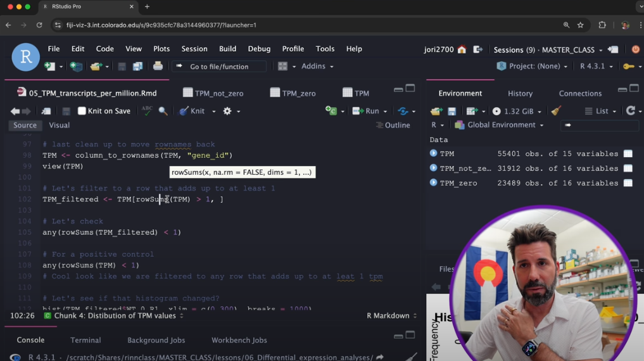Click the load workspace icon in Environment
The image size is (644, 361).
pyautogui.click(x=436, y=111)
